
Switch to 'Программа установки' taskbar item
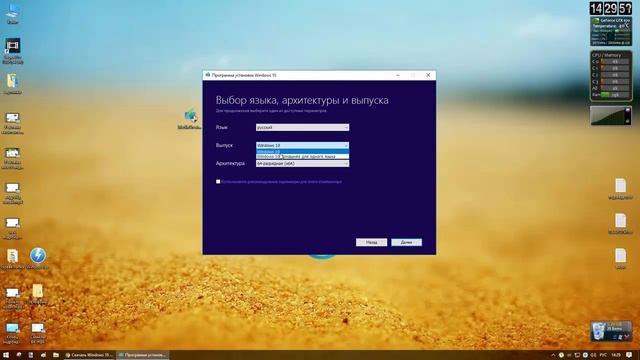(142, 355)
